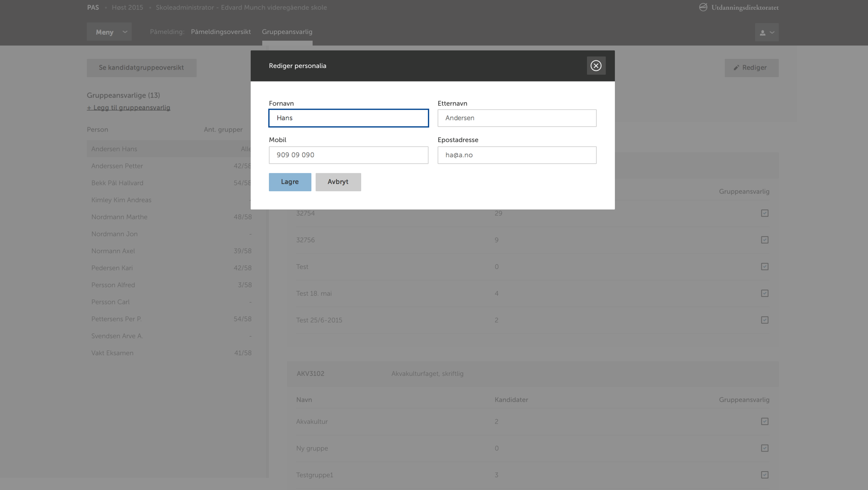Select Andersen Hans in person list
The image size is (868, 490).
click(x=169, y=149)
